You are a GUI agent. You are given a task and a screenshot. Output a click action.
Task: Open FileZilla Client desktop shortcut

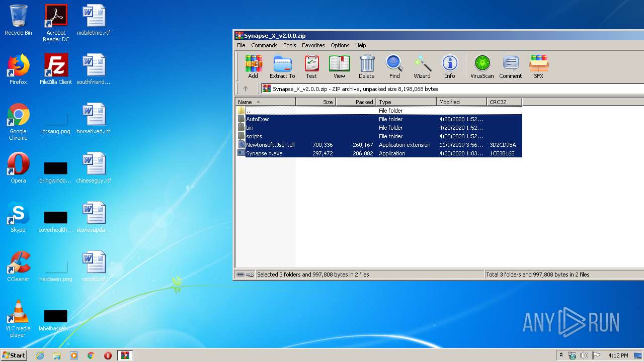click(x=56, y=69)
